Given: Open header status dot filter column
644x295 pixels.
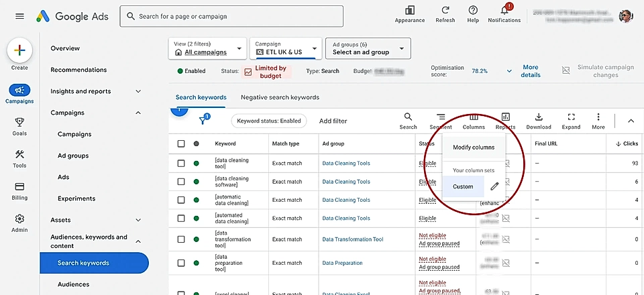Looking at the screenshot, I should point(197,143).
